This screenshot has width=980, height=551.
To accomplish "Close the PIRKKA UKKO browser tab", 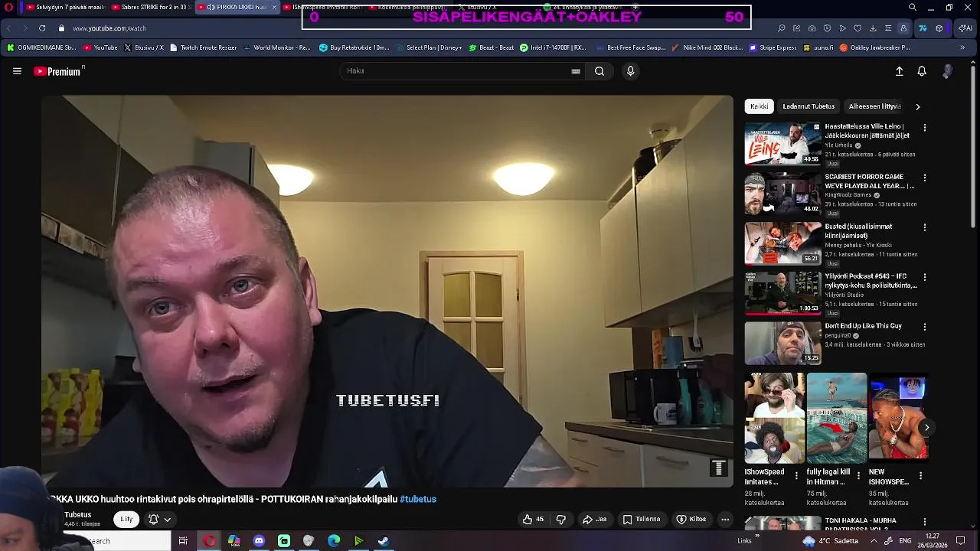I will (x=274, y=8).
